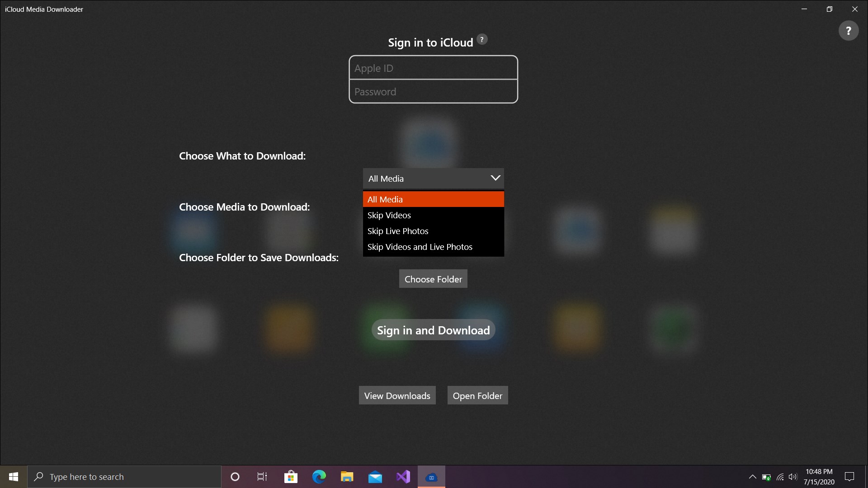Switch to Visual Studio on taskbar
This screenshot has height=488, width=868.
click(403, 477)
